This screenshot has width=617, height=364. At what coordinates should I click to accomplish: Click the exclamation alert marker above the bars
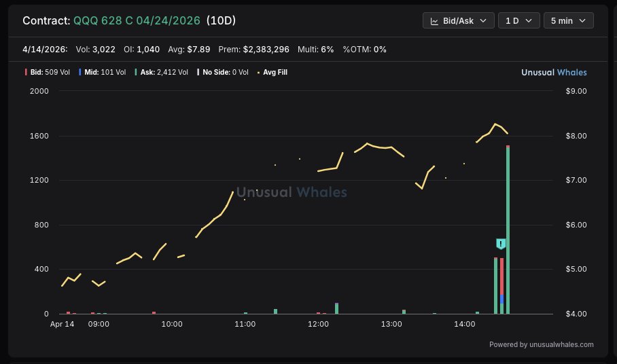pos(501,244)
